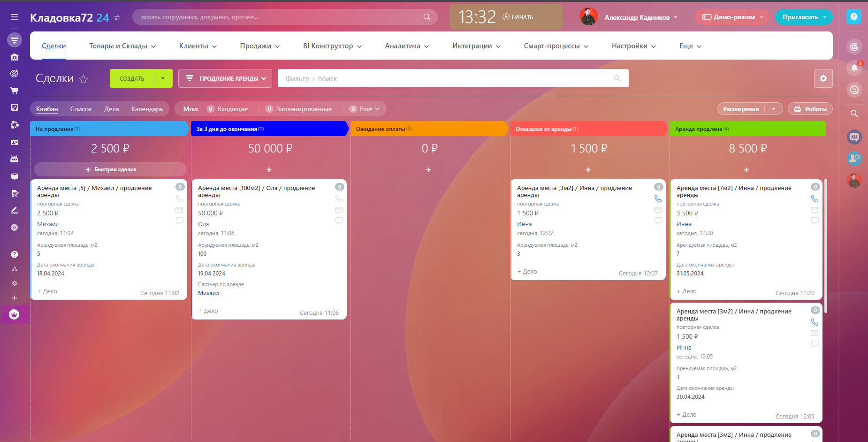The width and height of the screenshot is (868, 442).
Task: Toggle the Входящие counter filter
Action: pos(228,109)
